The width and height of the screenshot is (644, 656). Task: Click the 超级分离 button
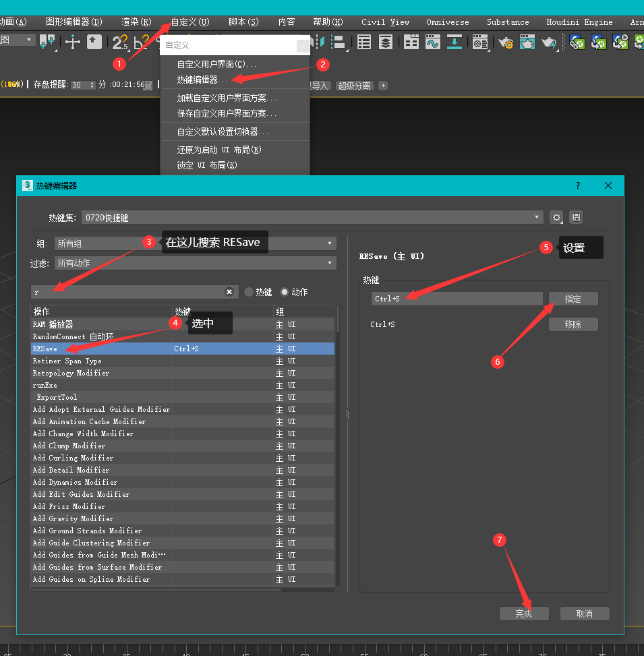355,86
